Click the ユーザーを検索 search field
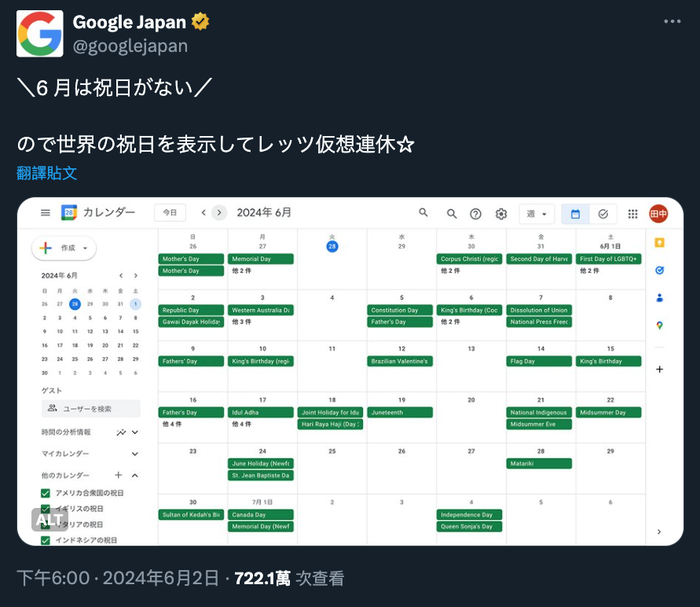 coord(91,409)
